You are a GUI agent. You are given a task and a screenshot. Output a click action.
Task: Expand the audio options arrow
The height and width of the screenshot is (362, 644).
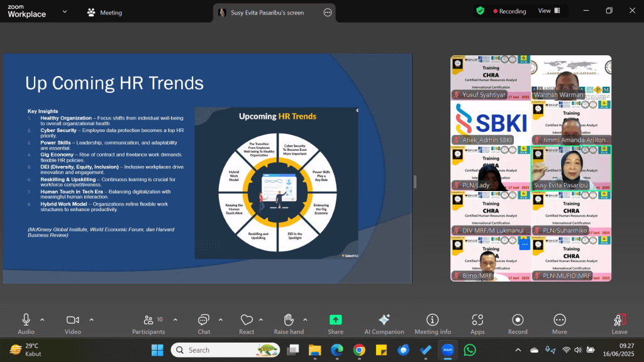[x=42, y=320]
